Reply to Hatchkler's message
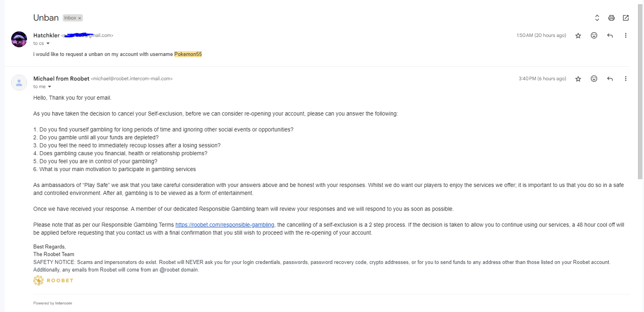 (x=610, y=35)
